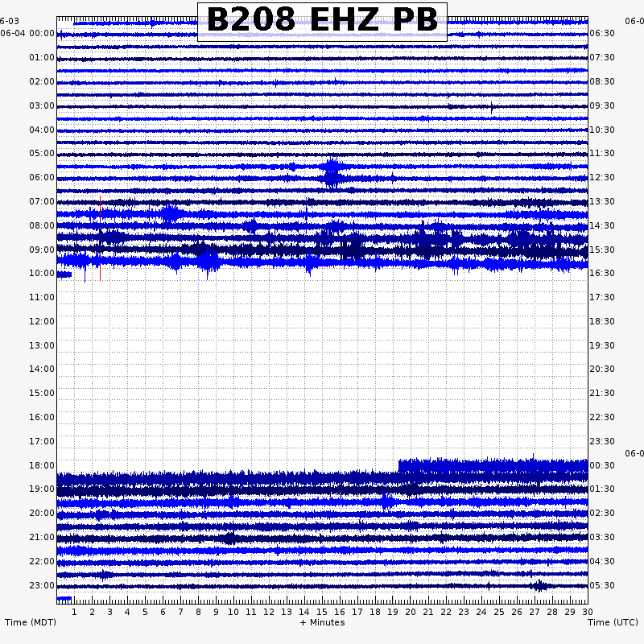Click the 15:30 UTC row label
This screenshot has height=644, width=644.
(x=602, y=250)
